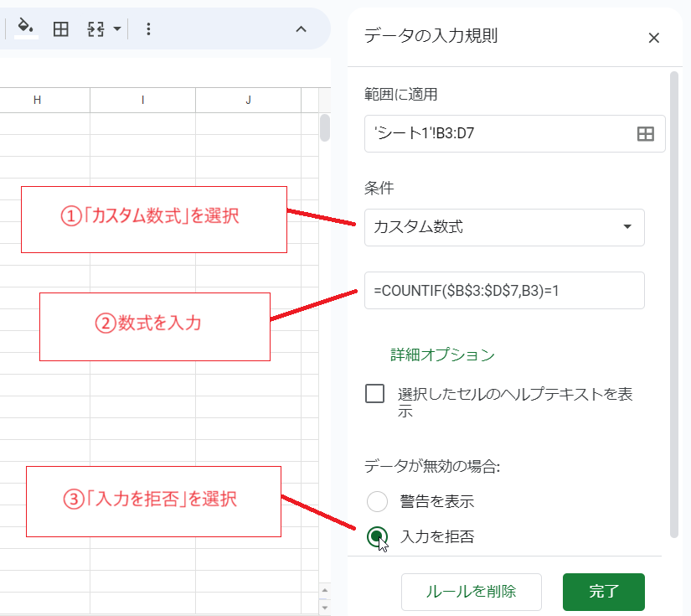This screenshot has height=616, width=691.
Task: Collapse the toolbar with the chevron
Action: click(301, 28)
